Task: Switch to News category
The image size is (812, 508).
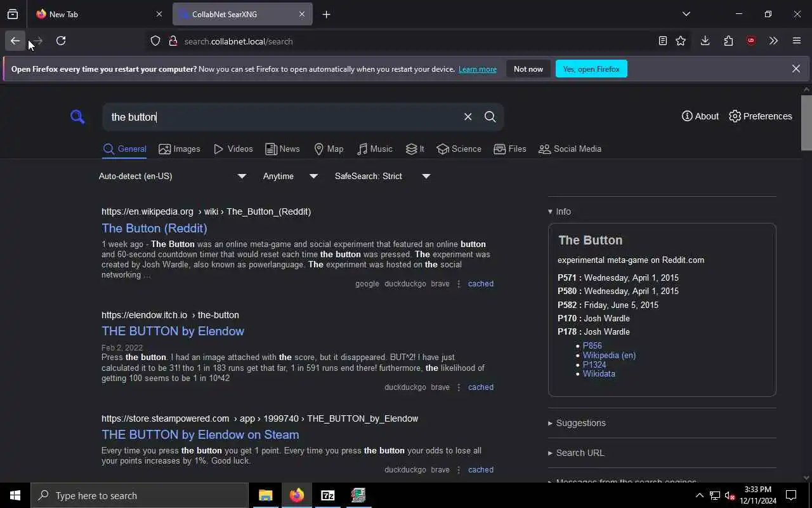Action: [282, 149]
